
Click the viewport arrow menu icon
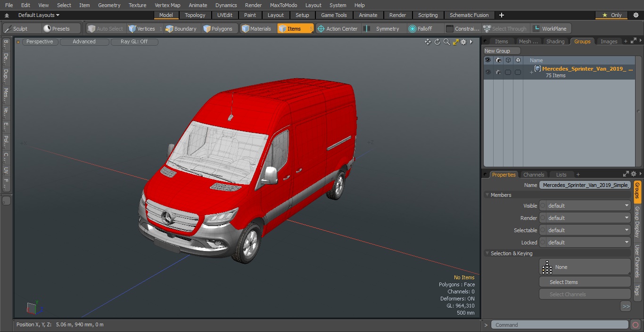pos(471,42)
